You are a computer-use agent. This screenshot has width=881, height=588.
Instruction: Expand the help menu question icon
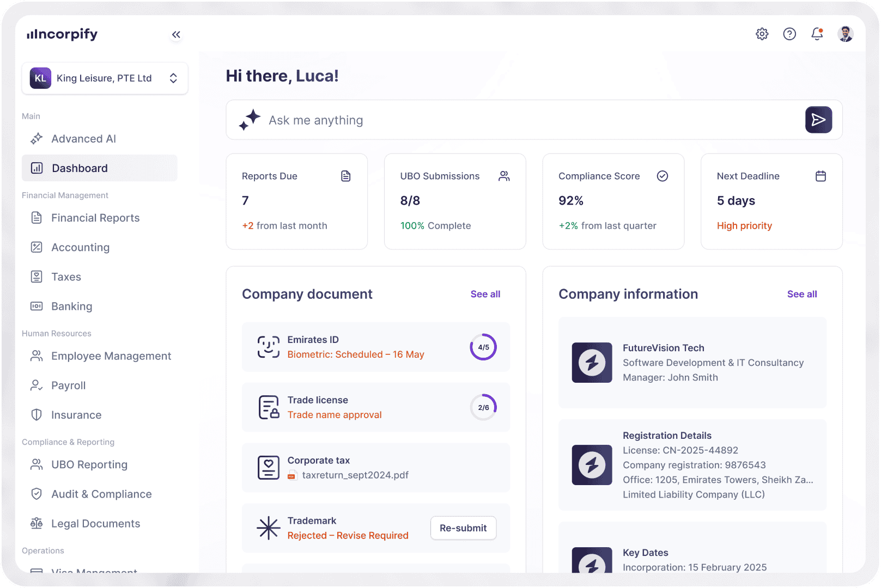789,34
